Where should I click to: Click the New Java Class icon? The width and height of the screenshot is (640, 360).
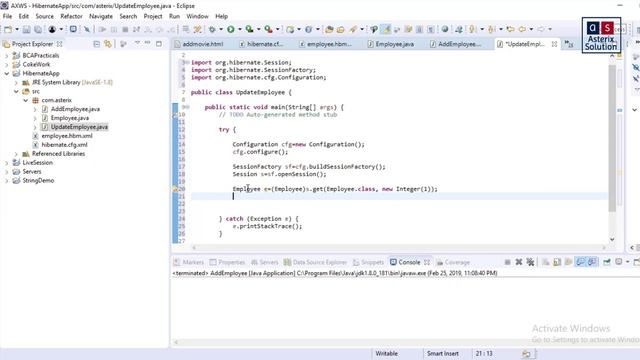[x=309, y=29]
